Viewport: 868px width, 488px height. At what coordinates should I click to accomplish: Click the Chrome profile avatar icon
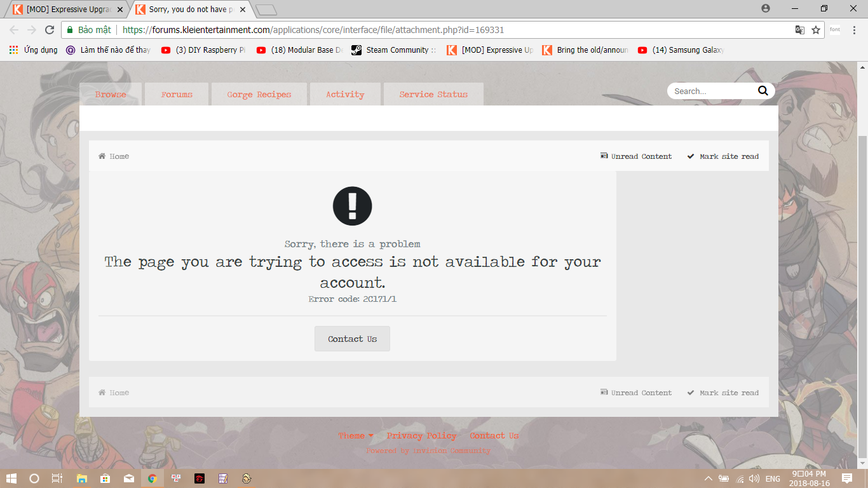click(x=766, y=8)
